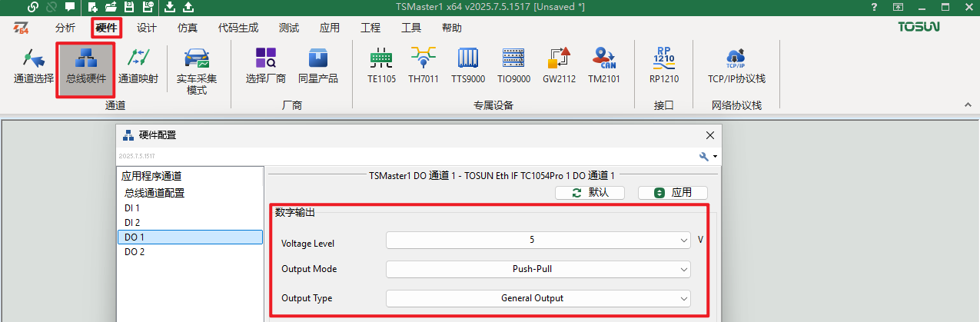Open a project with the folder icon
Image resolution: width=980 pixels, height=322 pixels.
[111, 7]
